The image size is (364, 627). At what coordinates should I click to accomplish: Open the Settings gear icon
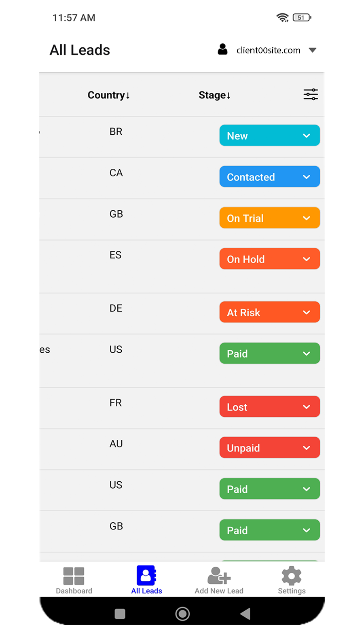point(292,576)
